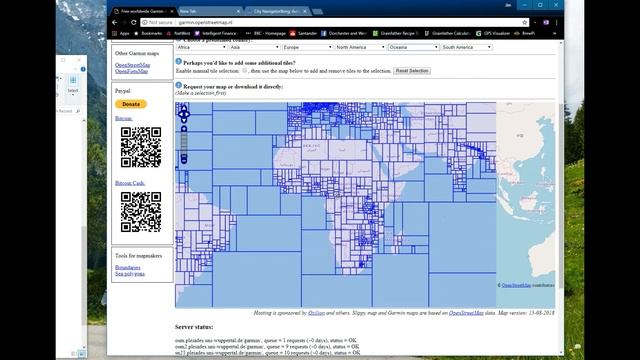Close the New Tab tab

point(238,11)
